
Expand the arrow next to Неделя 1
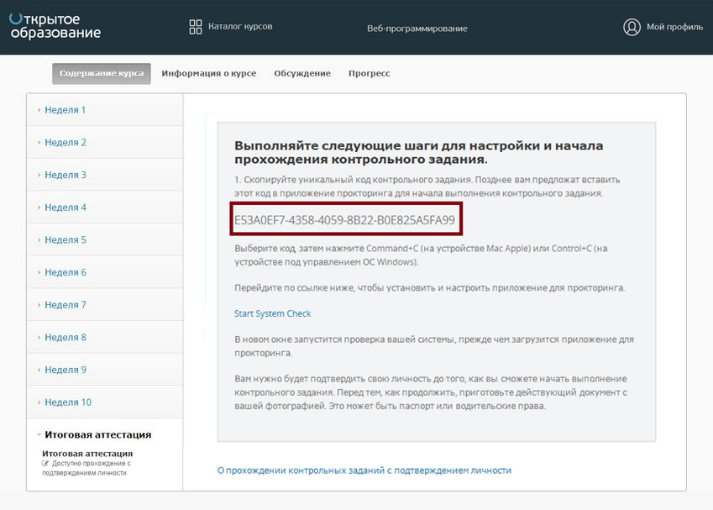pyautogui.click(x=39, y=110)
